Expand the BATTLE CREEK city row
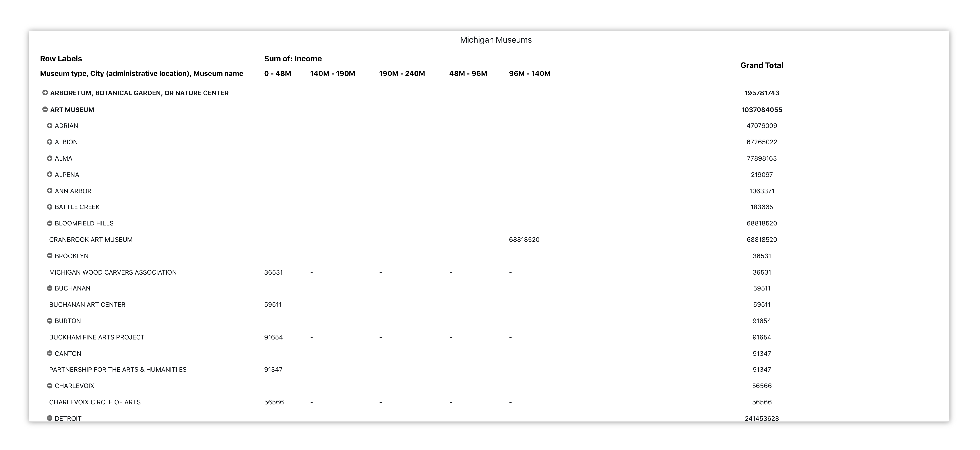The width and height of the screenshot is (980, 450). click(49, 207)
